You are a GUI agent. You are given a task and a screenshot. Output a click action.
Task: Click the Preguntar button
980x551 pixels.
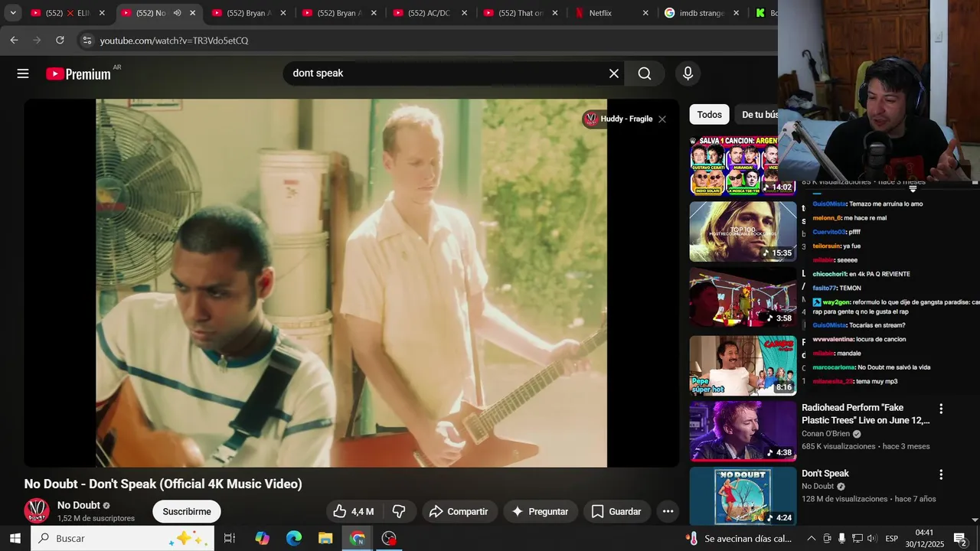(x=541, y=511)
